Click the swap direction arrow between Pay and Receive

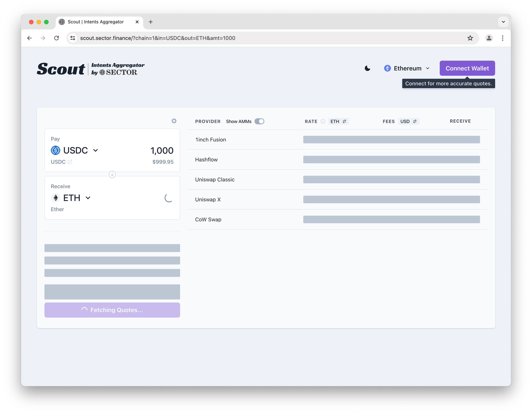(x=112, y=174)
